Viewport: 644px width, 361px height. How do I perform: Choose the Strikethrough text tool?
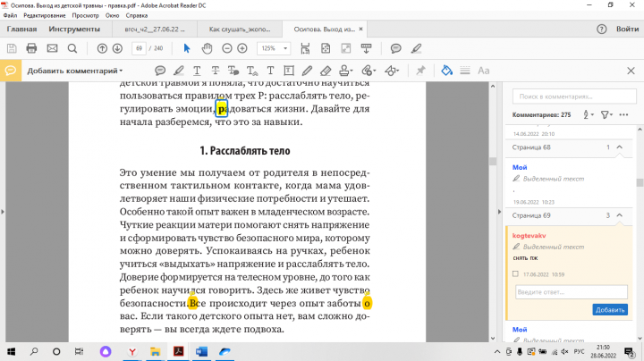click(x=216, y=71)
